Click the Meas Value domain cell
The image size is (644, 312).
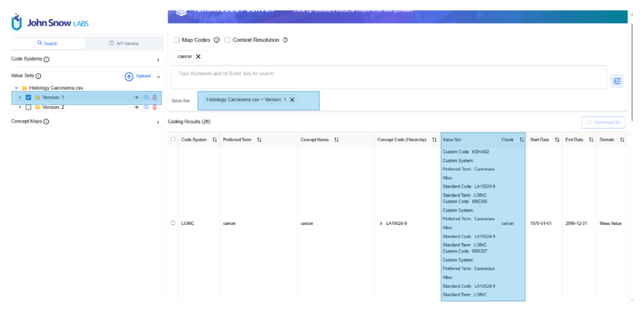point(610,223)
